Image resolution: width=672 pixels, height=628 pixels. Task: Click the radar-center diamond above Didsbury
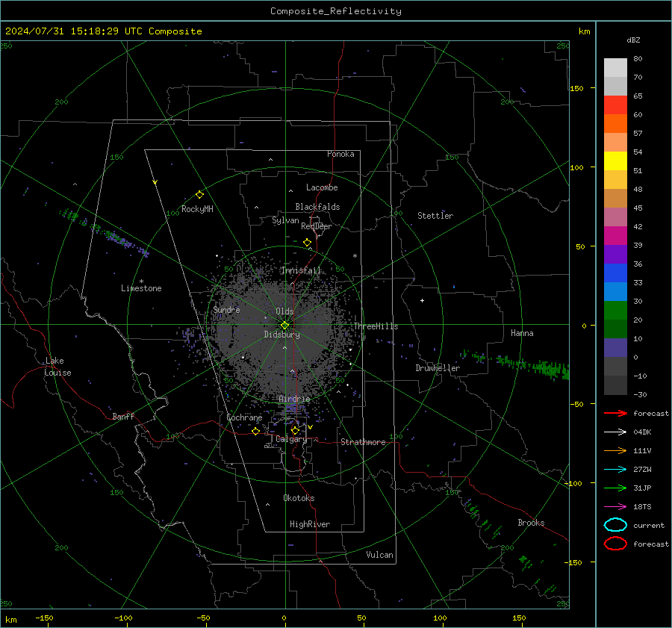pos(284,326)
